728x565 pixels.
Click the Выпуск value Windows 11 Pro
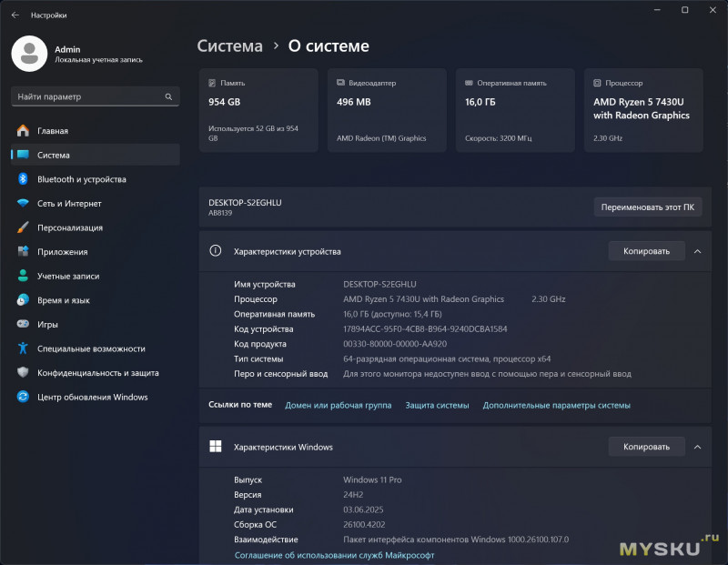372,479
